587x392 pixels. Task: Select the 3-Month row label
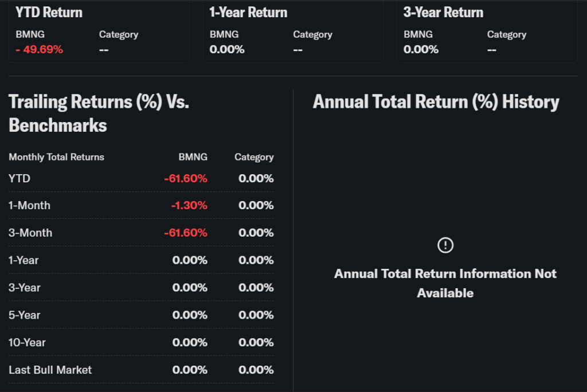coord(30,233)
